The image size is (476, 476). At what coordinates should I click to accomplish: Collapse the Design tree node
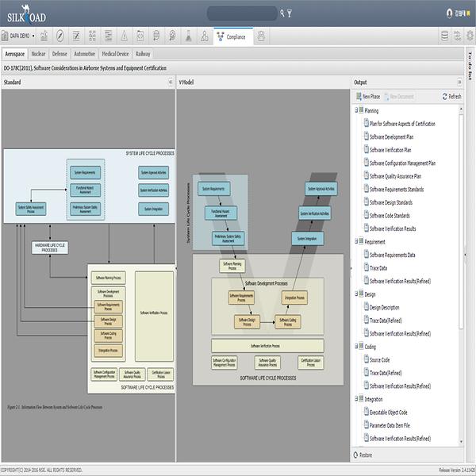[356, 294]
